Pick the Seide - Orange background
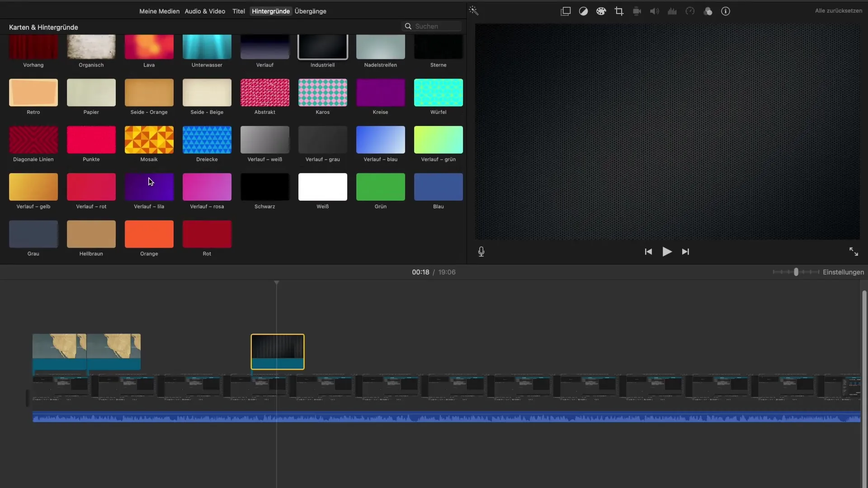The image size is (868, 488). tap(149, 93)
